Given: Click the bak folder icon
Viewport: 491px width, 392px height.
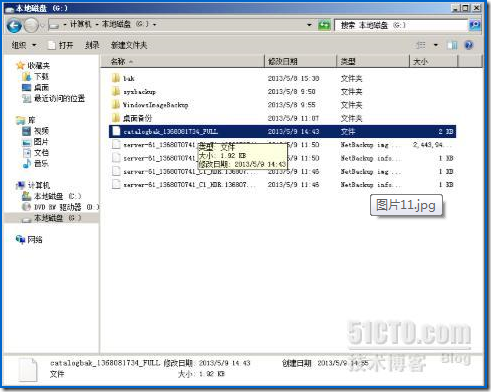Looking at the screenshot, I should [116, 78].
